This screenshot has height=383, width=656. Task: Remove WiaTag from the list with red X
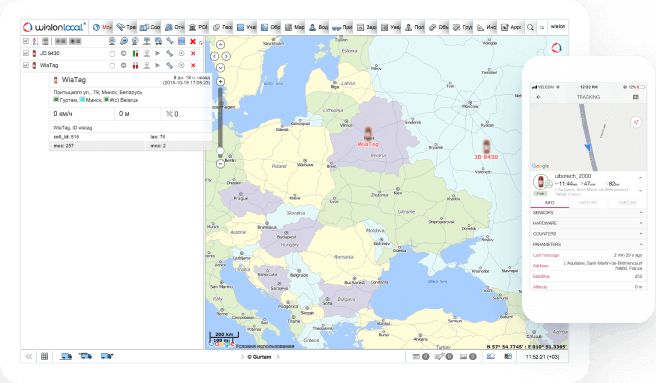pos(193,65)
